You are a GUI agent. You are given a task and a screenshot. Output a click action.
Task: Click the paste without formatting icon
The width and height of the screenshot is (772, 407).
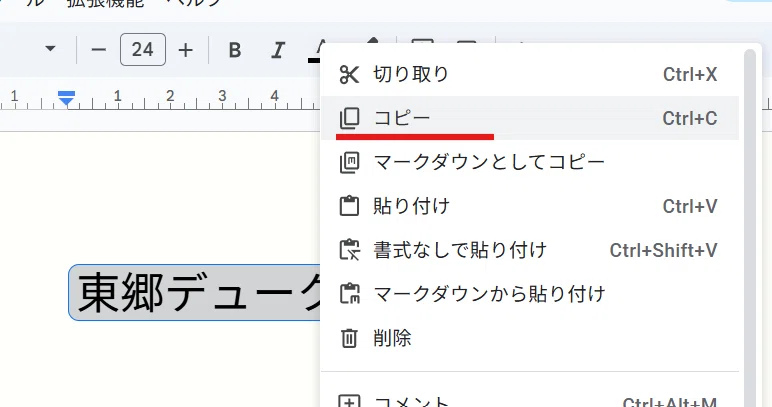350,250
